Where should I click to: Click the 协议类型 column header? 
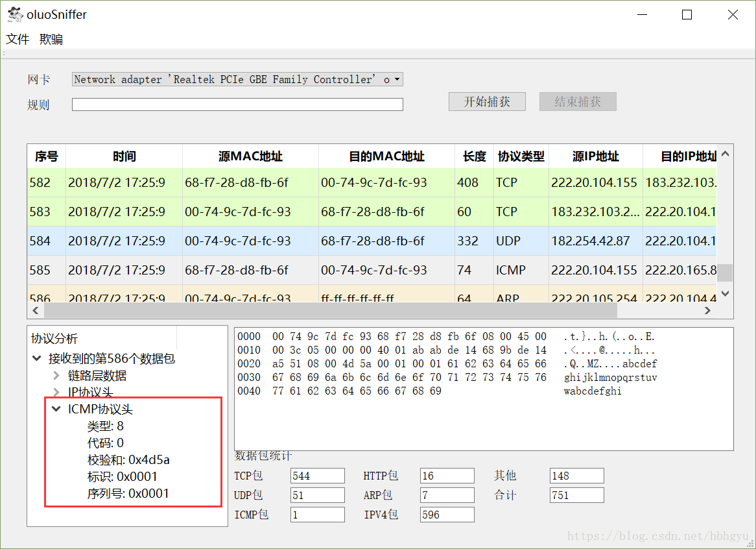(521, 156)
